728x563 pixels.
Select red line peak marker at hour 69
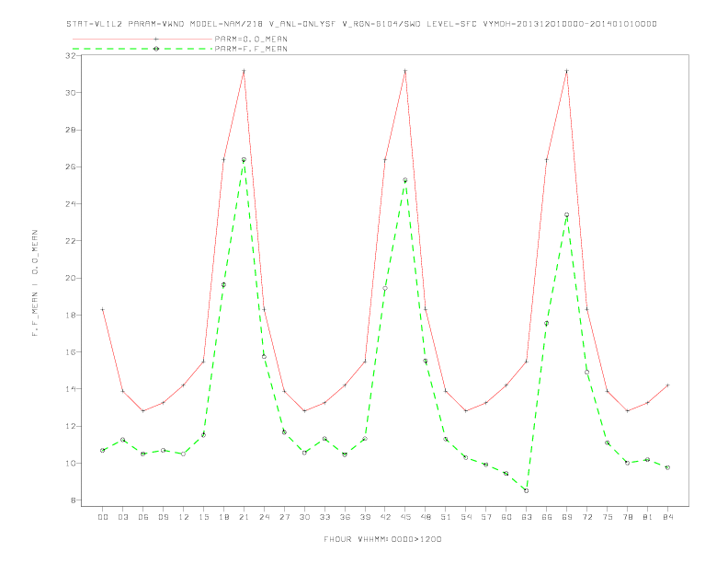pyautogui.click(x=567, y=71)
